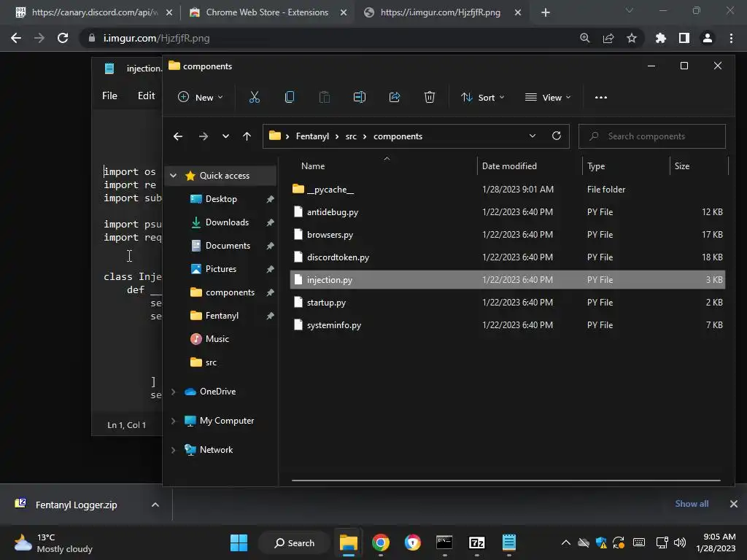Click the Rename icon in Explorer toolbar
Screen dimensions: 747x560
[x=359, y=97]
